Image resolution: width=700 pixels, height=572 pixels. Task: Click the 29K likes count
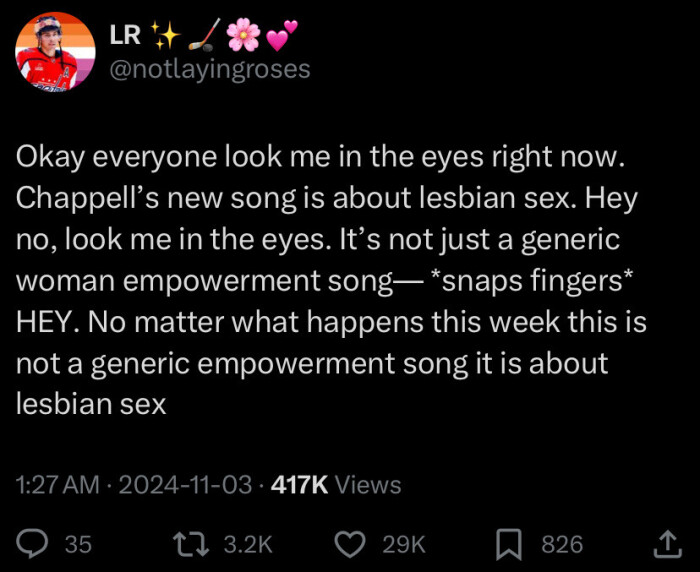404,543
